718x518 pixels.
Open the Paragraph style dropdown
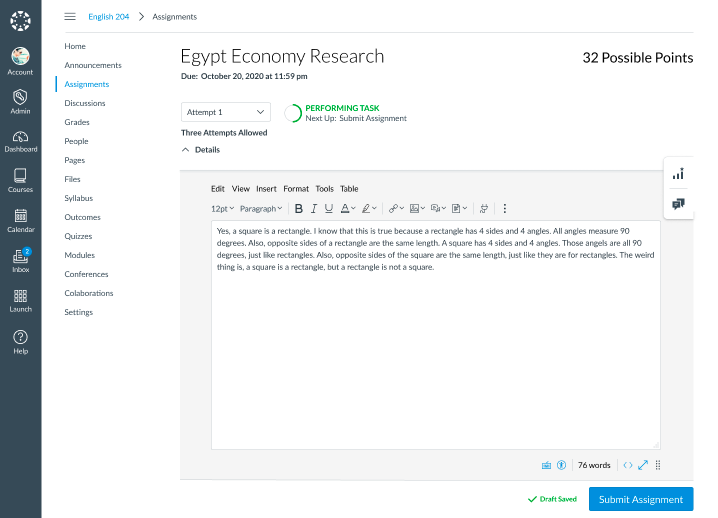coord(261,209)
